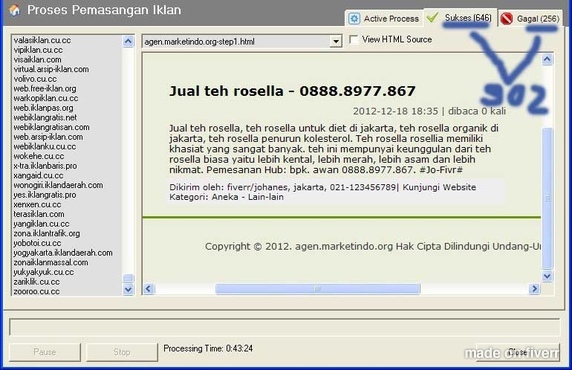Select web.free-iklan.org in the list

(45, 89)
